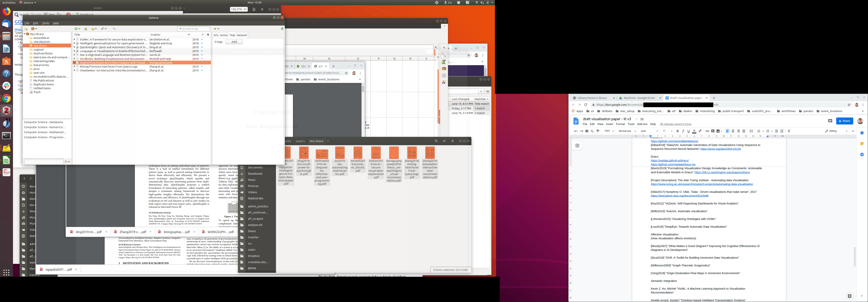This screenshot has width=868, height=302.
Task: Click the Google Docs print icon
Action: click(x=587, y=131)
